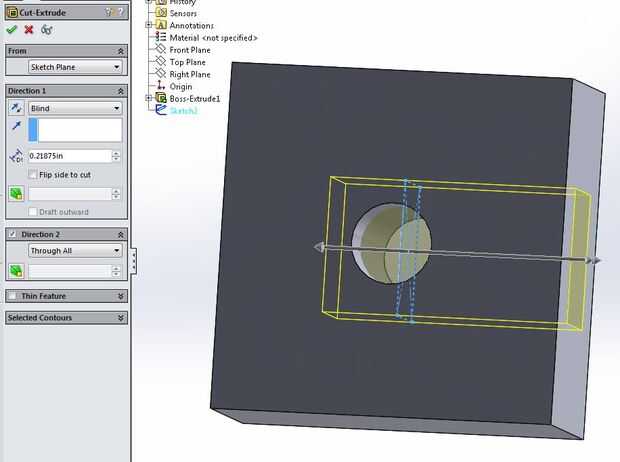Toggle Direction 2 draft on/off icon
Image resolution: width=620 pixels, height=462 pixels.
tap(16, 271)
